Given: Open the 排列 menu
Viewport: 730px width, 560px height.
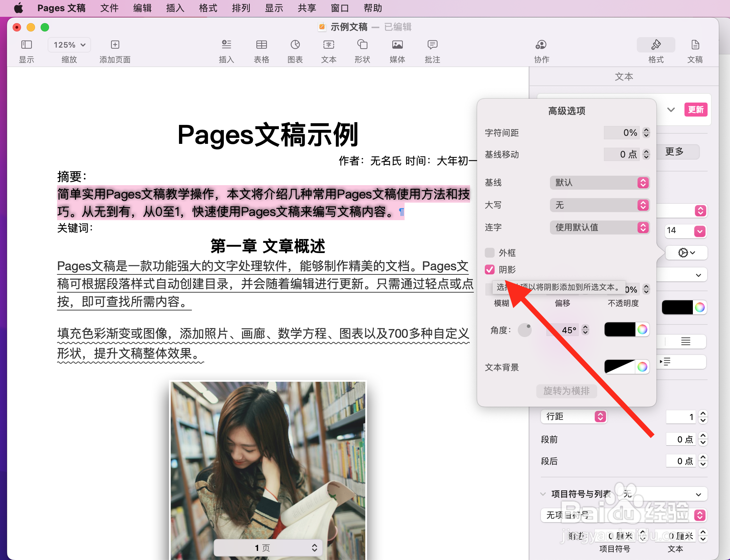Looking at the screenshot, I should (241, 8).
